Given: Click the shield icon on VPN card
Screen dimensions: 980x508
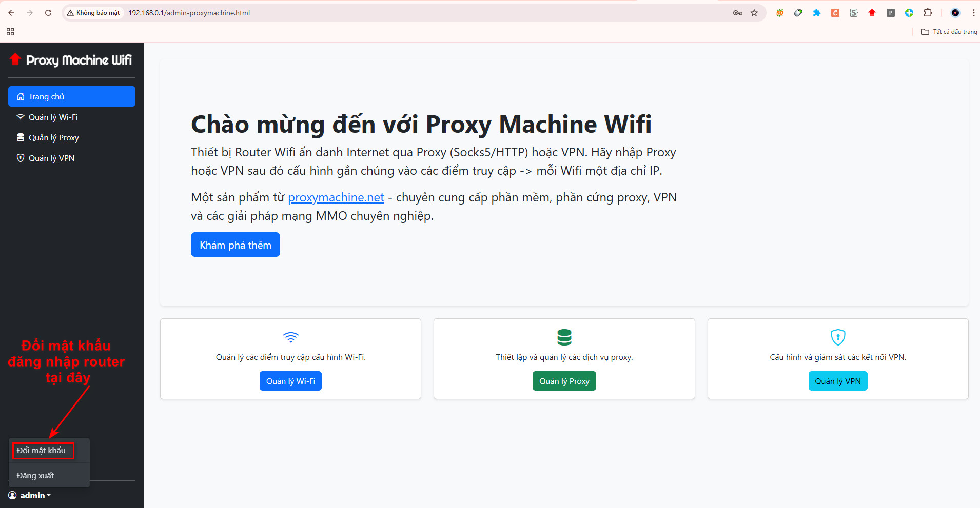Looking at the screenshot, I should coord(838,337).
